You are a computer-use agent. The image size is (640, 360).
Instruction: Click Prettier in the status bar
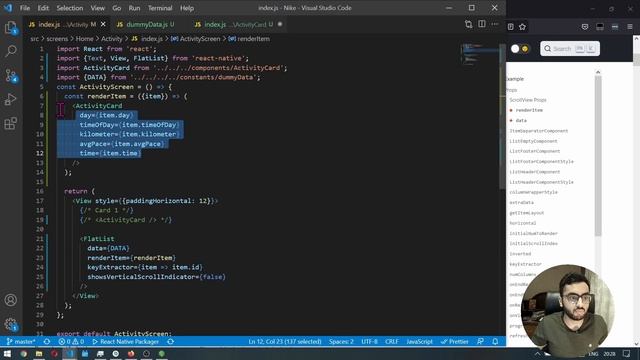click(x=454, y=342)
